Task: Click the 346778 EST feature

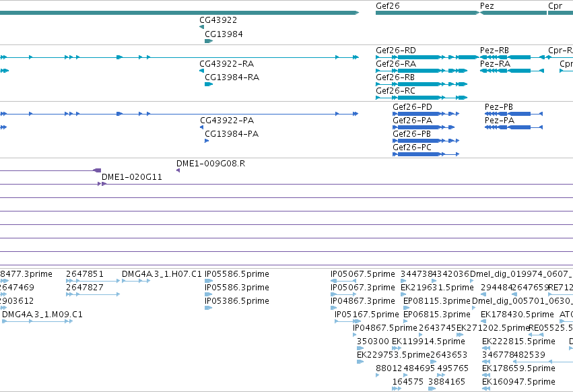Action: [486, 362]
